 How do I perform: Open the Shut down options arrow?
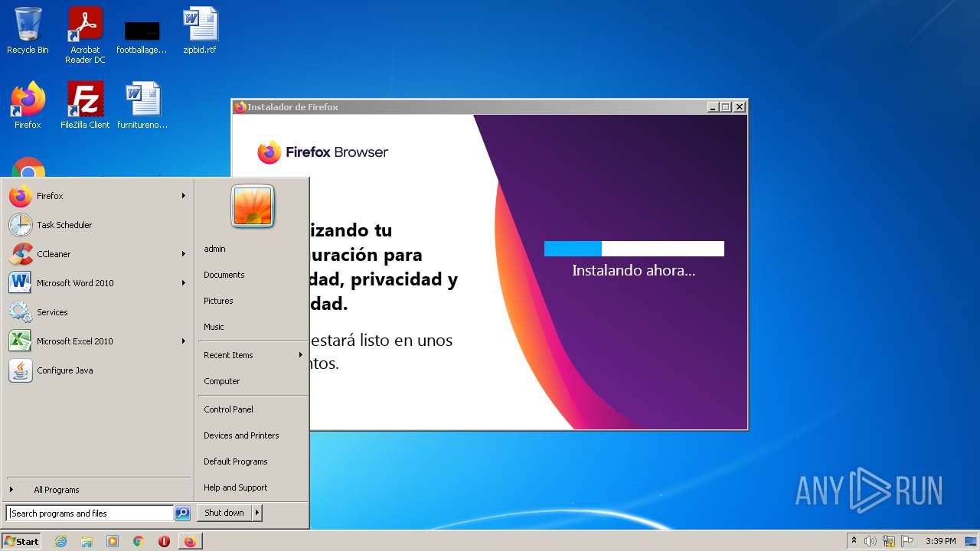point(256,513)
